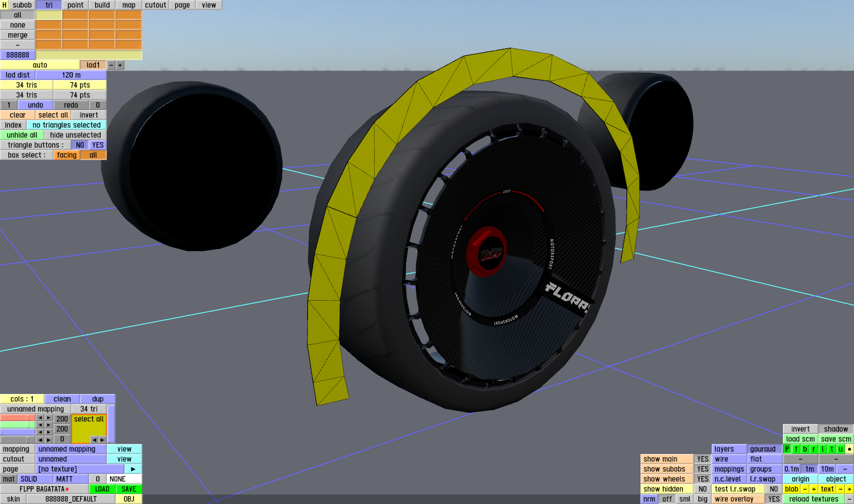
Task: Toggle the wire overlay YES button
Action: 774,499
